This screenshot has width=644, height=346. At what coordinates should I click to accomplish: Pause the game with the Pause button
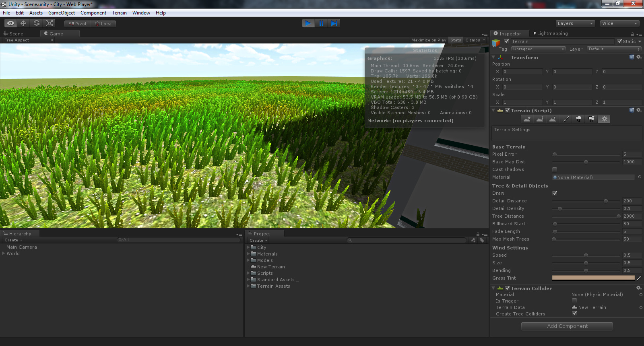coord(321,23)
